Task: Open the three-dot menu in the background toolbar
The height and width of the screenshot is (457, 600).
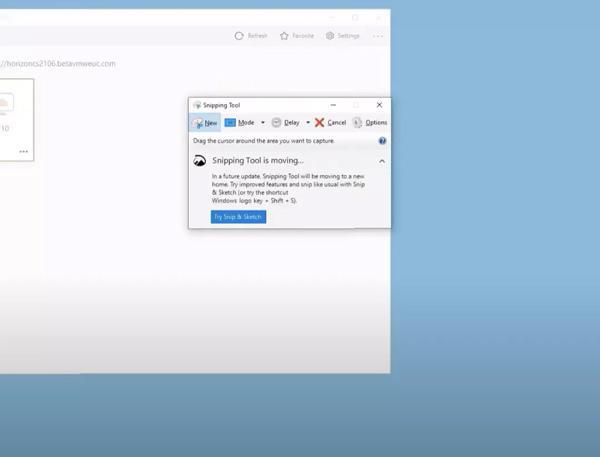Action: pos(378,36)
